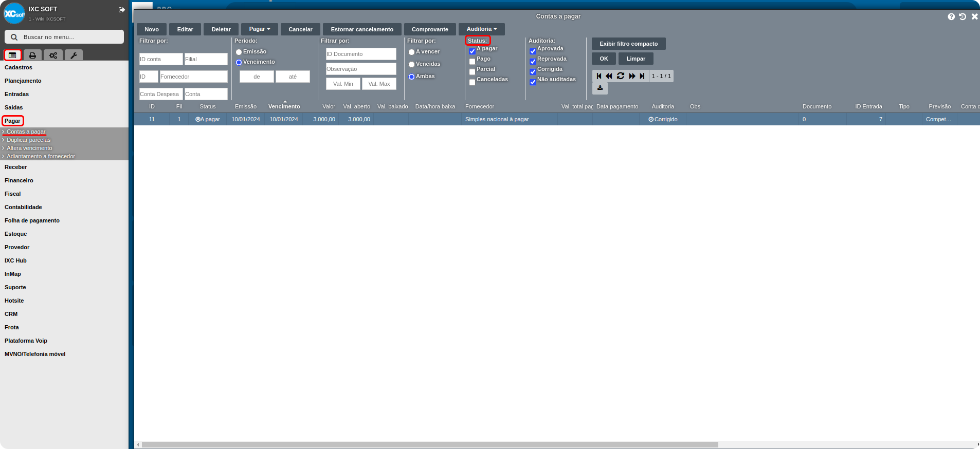Expand Estoque menu

point(16,234)
